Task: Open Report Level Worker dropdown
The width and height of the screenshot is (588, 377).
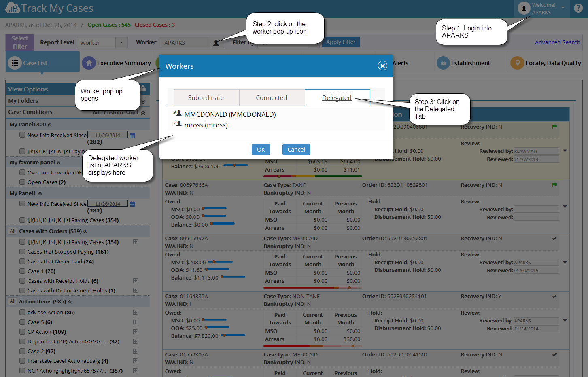Action: coord(121,42)
